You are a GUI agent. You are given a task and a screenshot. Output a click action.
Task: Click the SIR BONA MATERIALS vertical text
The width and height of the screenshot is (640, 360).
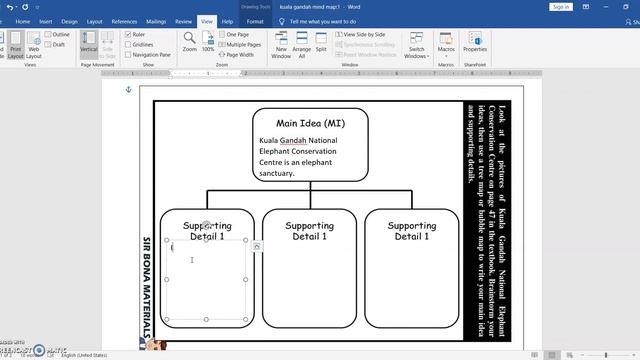pos(147,287)
